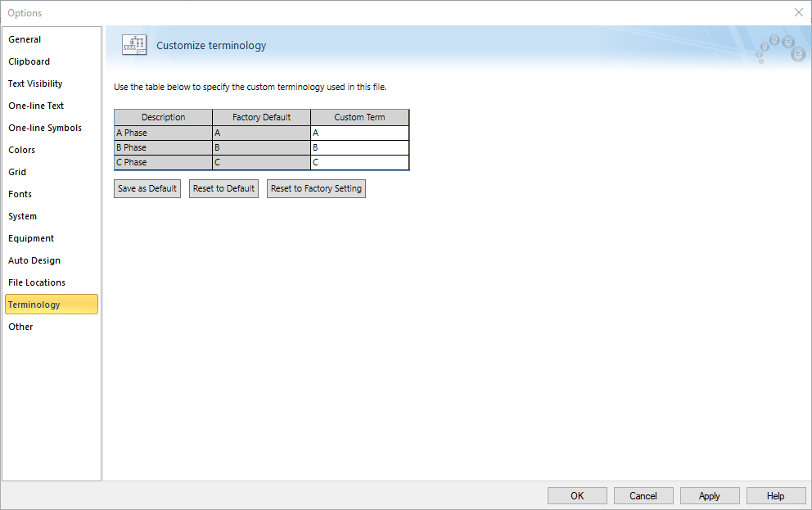Open the Grid settings category

click(17, 172)
